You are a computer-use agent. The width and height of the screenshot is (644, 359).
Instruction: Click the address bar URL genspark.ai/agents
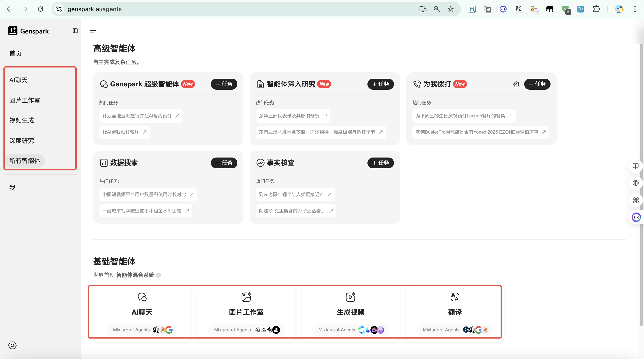95,9
